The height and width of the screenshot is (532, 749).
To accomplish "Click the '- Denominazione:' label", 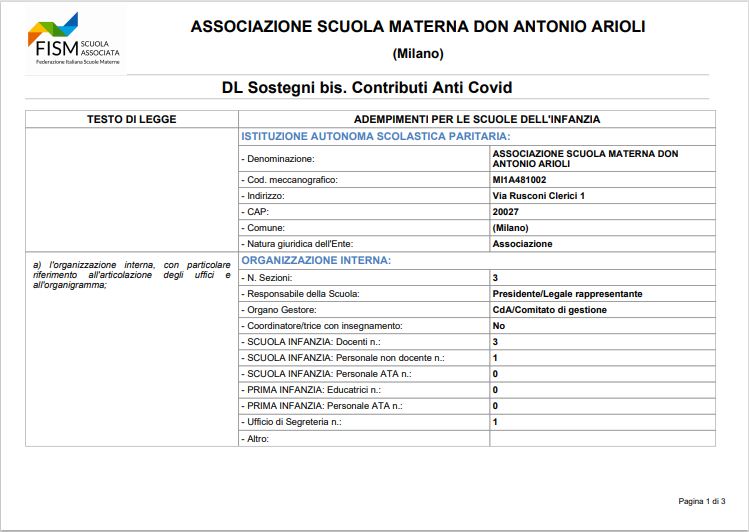I will click(x=278, y=159).
